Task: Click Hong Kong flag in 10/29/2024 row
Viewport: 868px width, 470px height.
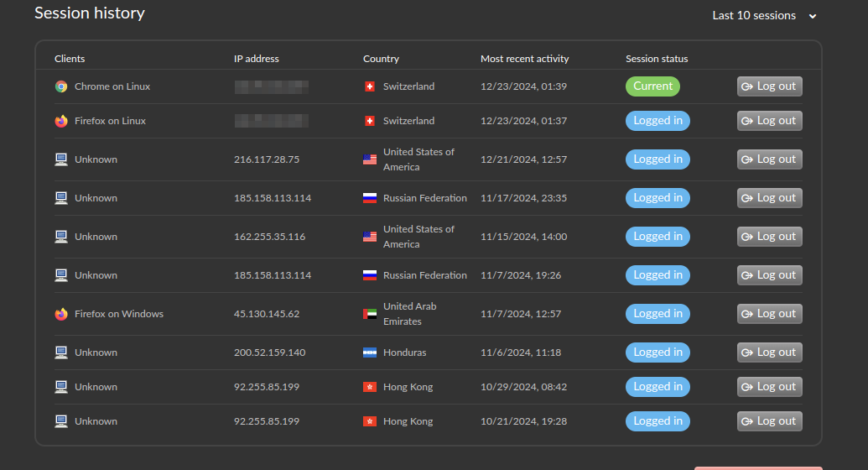Action: pyautogui.click(x=370, y=387)
